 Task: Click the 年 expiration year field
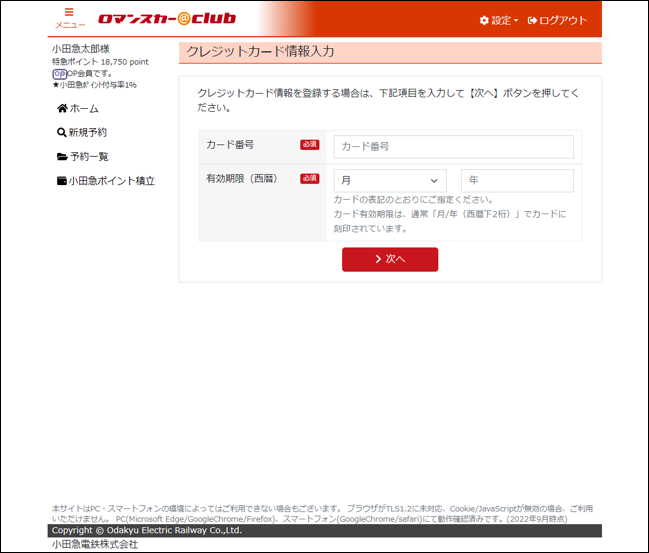517,181
